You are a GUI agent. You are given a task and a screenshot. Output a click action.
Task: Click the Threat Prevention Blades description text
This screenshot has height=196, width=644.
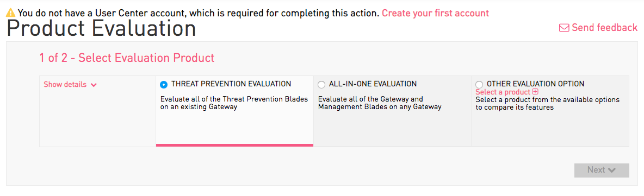234,103
